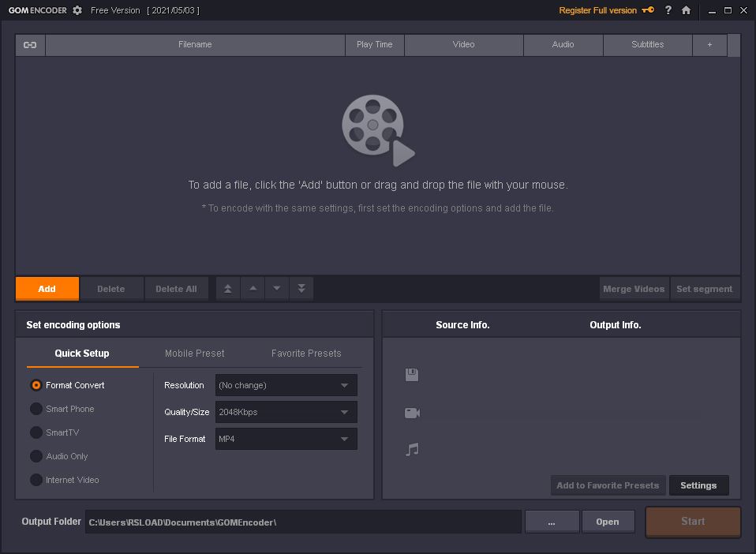Move selected file up one position

(253, 289)
